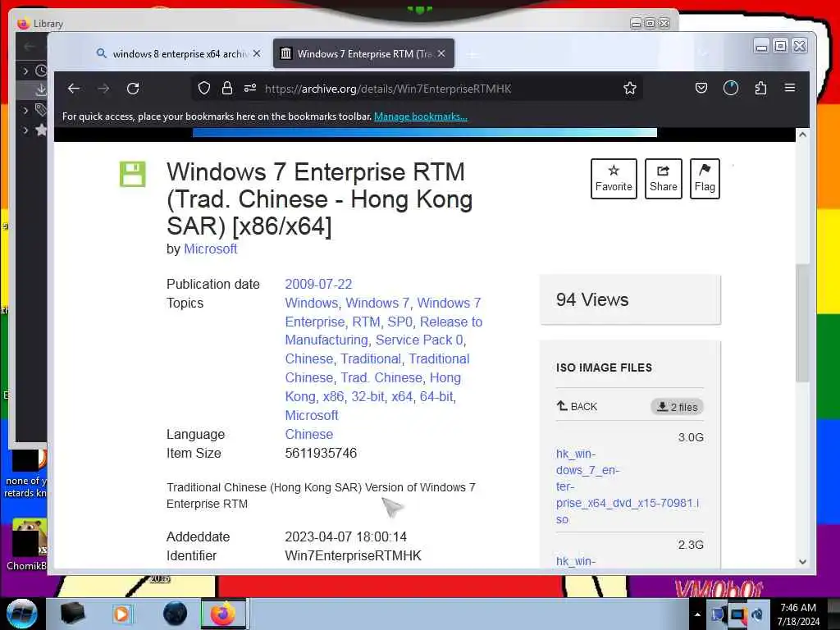Switch to windows 8 enterprise x64 search tab
Screen dimensions: 840x630
pyautogui.click(x=178, y=53)
